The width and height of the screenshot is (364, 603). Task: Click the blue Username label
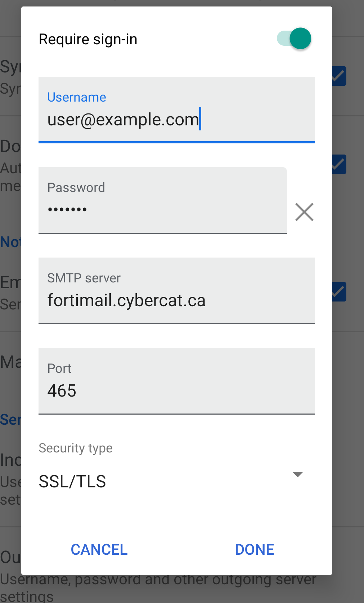[x=77, y=97]
